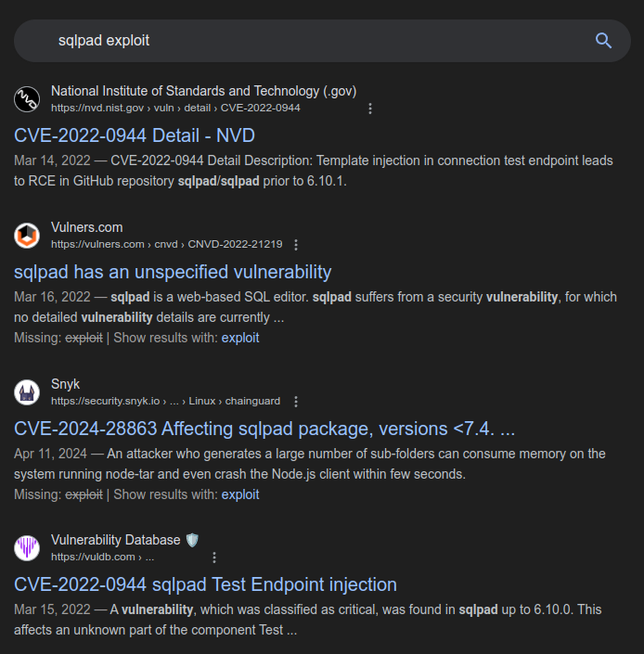Click 'exploit' link under Snyk result
The width and height of the screenshot is (644, 654).
240,494
